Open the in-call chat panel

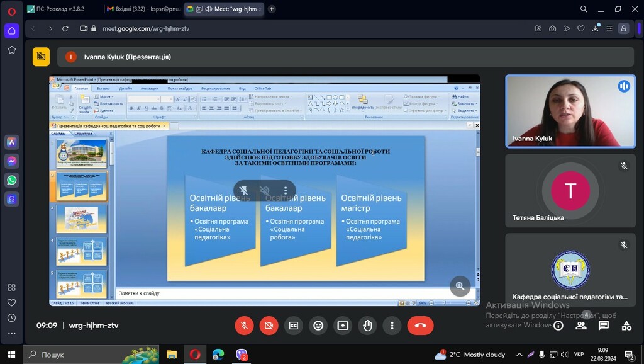604,326
